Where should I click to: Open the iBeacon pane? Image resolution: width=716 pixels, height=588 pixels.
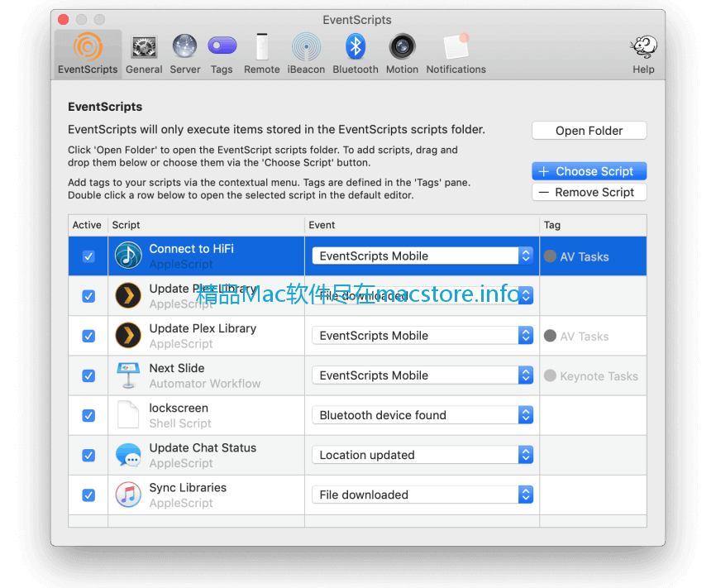(x=306, y=54)
